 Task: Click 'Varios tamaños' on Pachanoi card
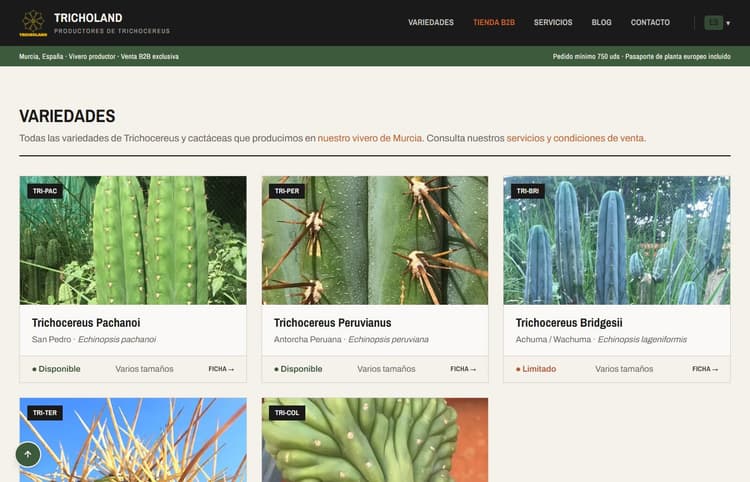[x=144, y=369]
